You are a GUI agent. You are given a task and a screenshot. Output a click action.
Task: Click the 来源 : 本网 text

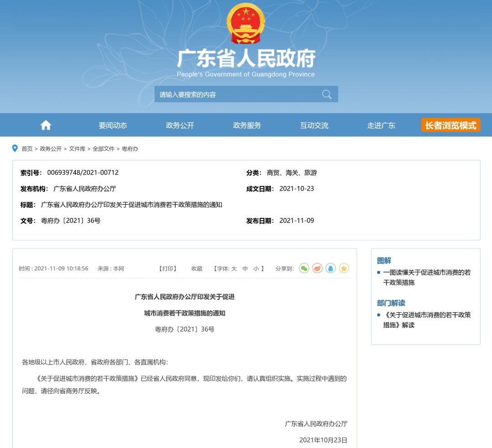111,269
